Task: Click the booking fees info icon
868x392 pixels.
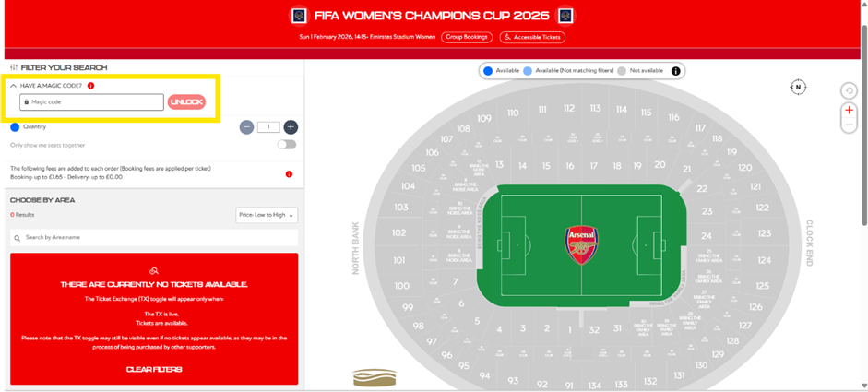Action: (289, 173)
